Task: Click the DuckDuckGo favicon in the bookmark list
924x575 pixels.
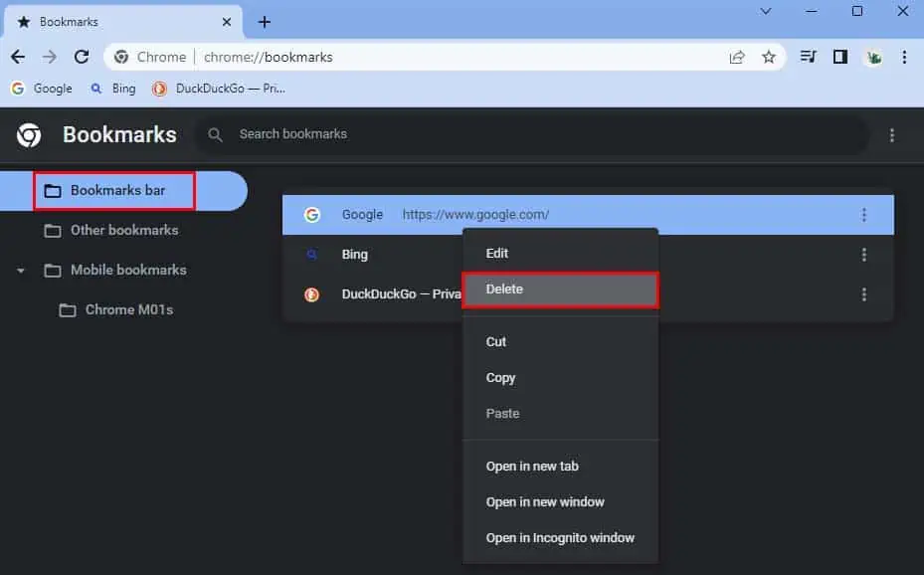Action: click(311, 294)
